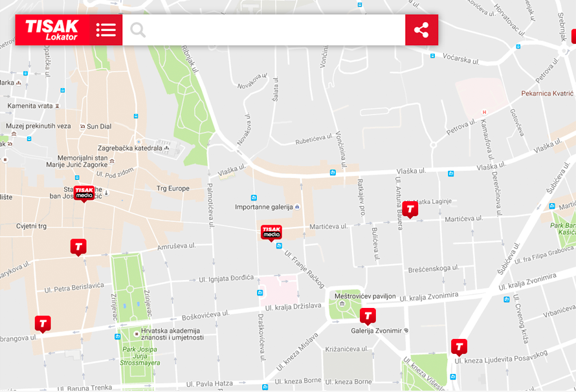Click Park Josipa Jurja Strossmayera label
The image size is (576, 392).
[140, 356]
